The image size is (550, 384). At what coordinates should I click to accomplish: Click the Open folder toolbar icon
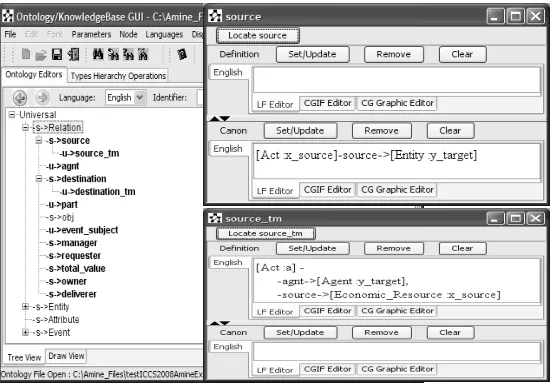(41, 55)
